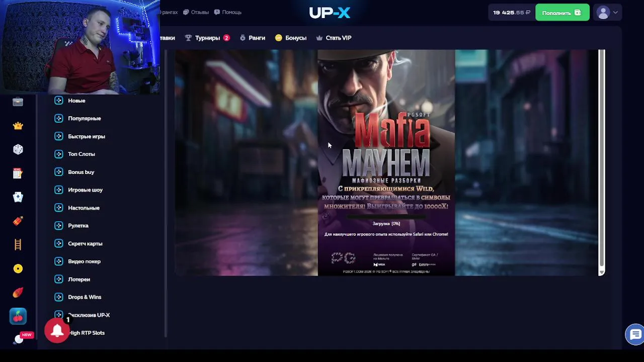Select the Скретч карты category

pos(85,243)
